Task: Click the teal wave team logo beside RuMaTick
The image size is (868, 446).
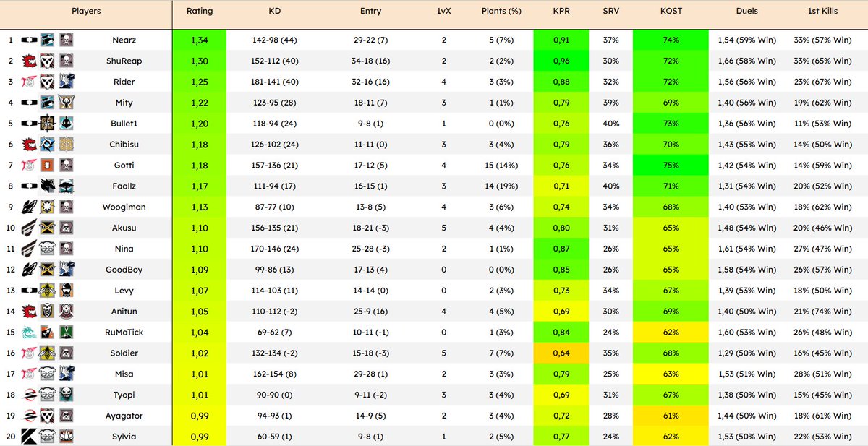Action: pos(29,333)
